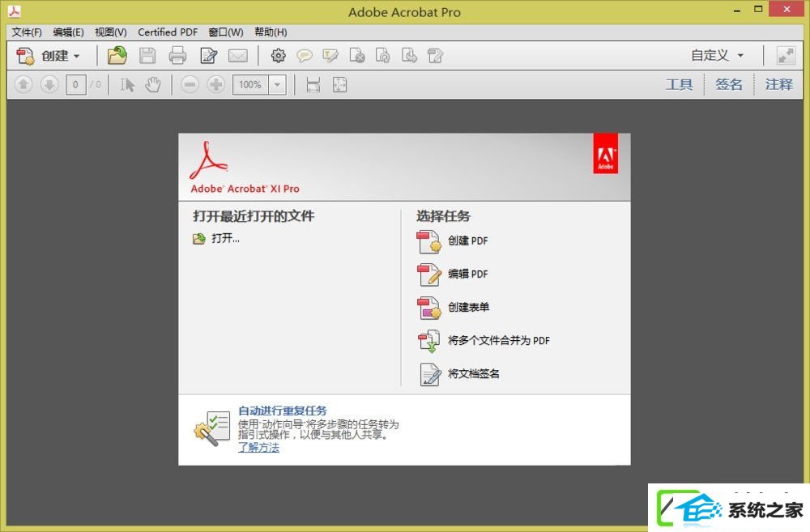Screen dimensions: 810x532
Task: Select the text selection cursor tool
Action: 127,84
